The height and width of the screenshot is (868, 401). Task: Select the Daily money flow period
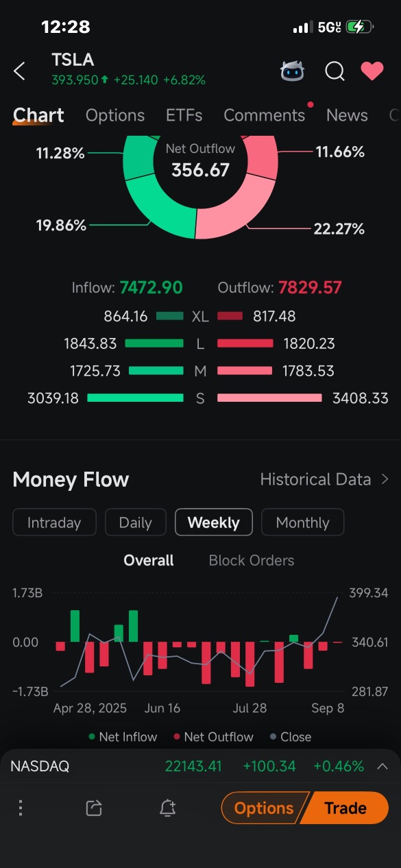[x=136, y=522]
